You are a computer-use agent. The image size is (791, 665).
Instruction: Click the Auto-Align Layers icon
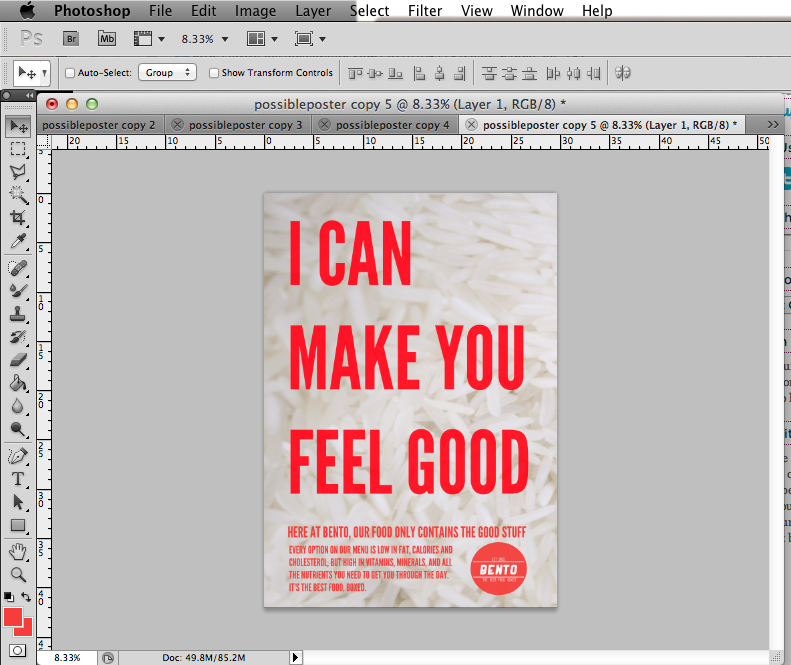pos(623,73)
